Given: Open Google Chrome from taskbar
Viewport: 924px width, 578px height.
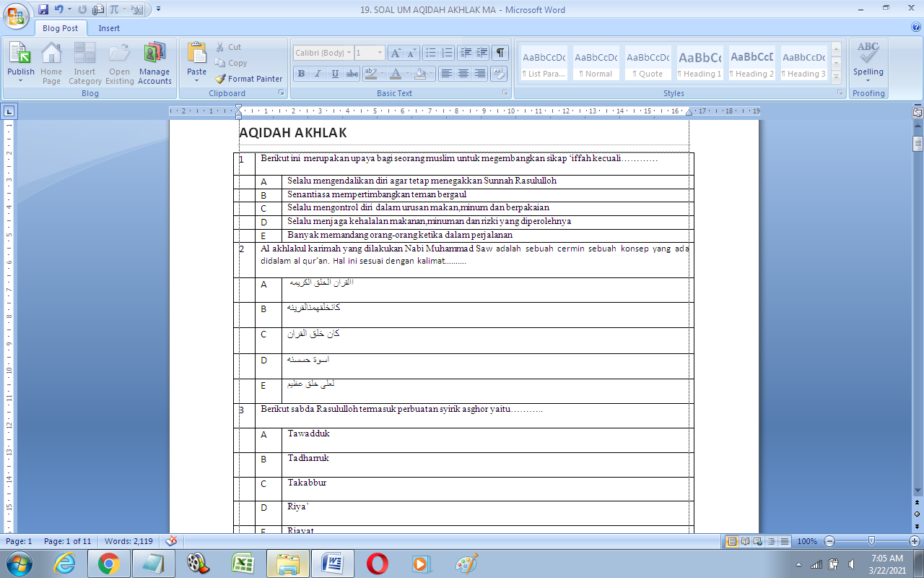Looking at the screenshot, I should (109, 564).
